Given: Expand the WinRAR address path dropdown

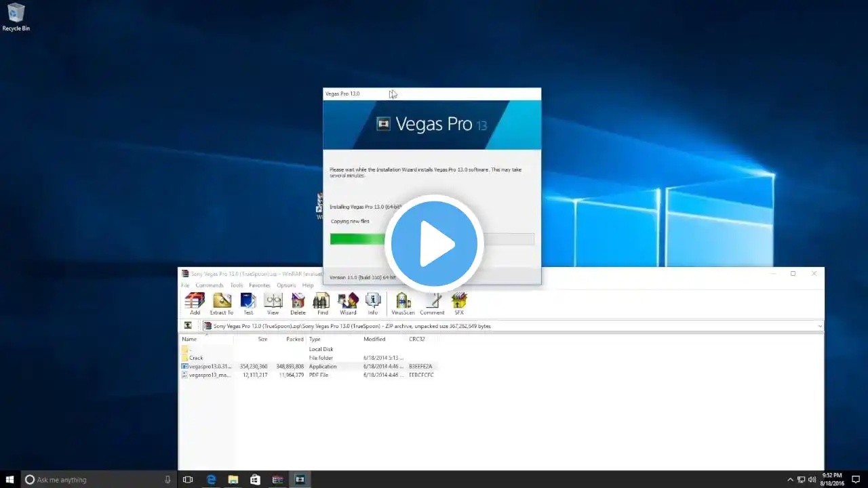Looking at the screenshot, I should pos(820,326).
